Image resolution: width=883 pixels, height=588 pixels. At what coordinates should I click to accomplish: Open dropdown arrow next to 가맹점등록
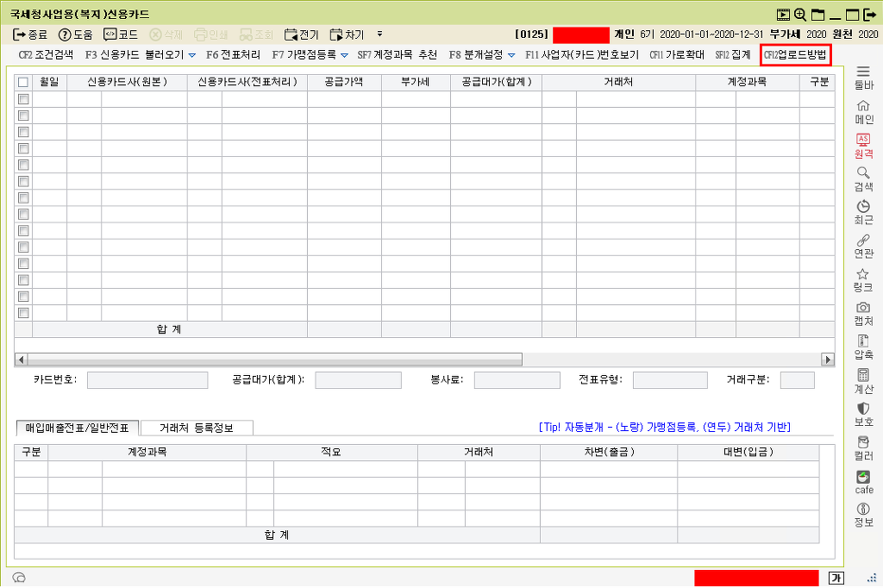coord(344,55)
